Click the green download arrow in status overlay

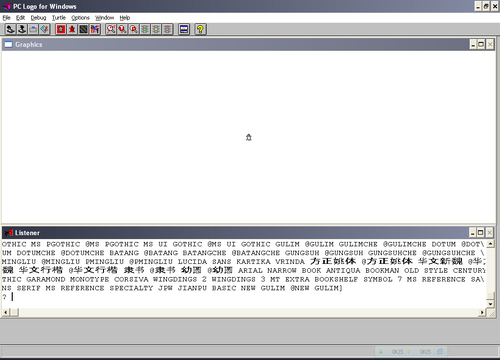pos(381,351)
